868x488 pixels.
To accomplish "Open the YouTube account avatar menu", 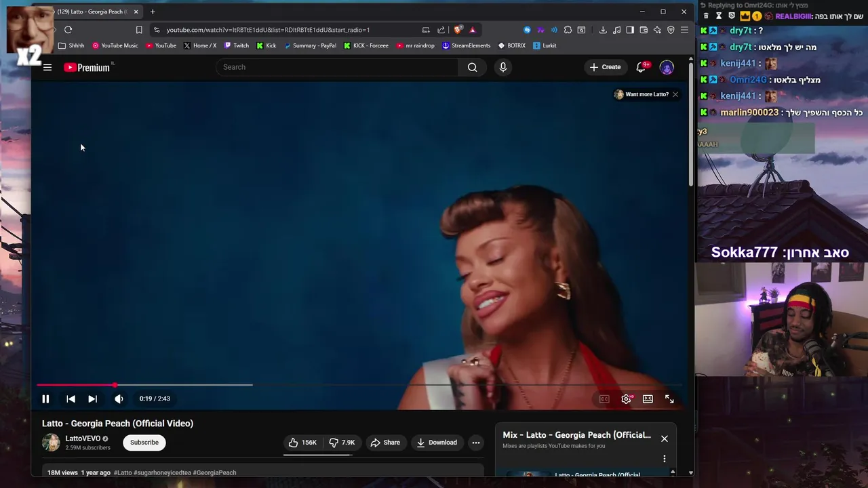I will [667, 67].
